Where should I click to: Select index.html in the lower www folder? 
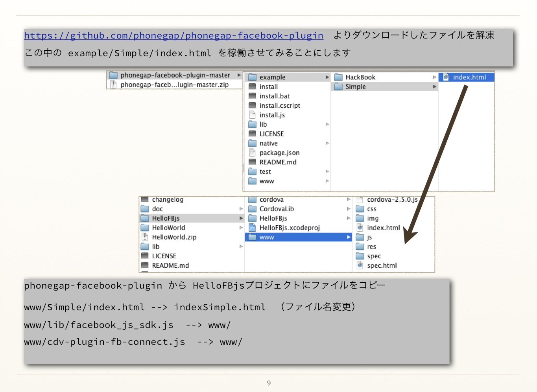pyautogui.click(x=393, y=228)
